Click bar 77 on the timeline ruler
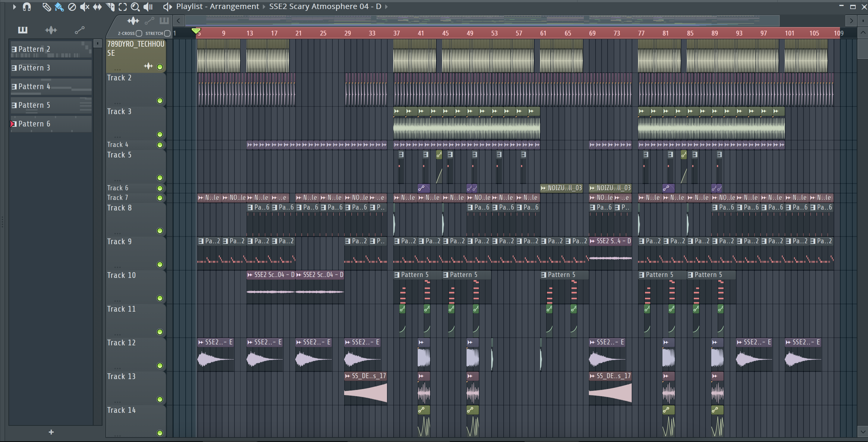 coord(641,33)
